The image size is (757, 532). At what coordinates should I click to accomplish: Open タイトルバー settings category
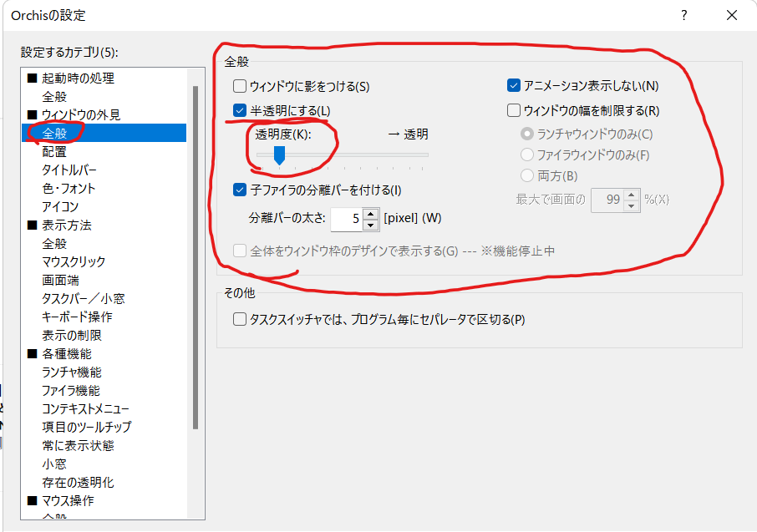tap(69, 170)
